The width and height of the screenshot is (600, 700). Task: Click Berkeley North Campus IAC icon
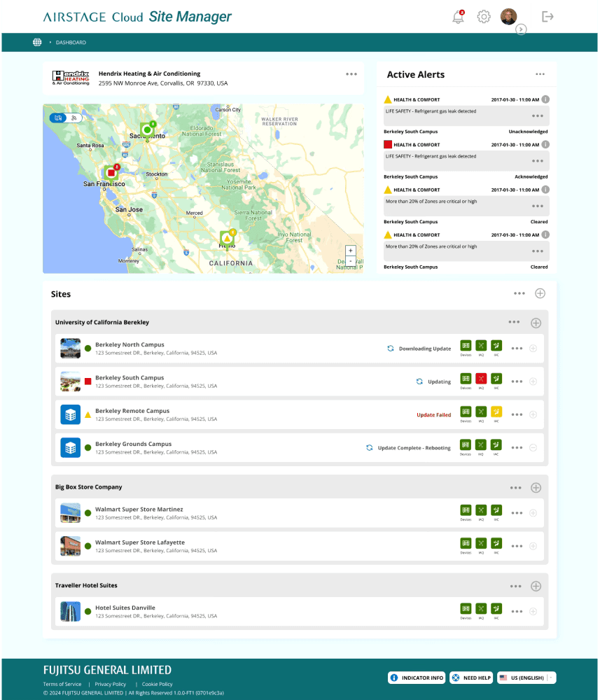coord(496,346)
